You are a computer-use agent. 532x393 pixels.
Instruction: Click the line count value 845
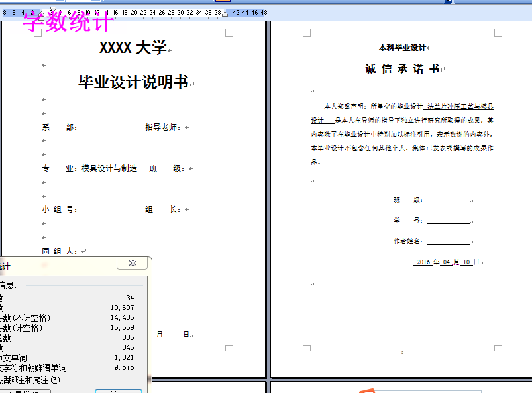pyautogui.click(x=128, y=347)
